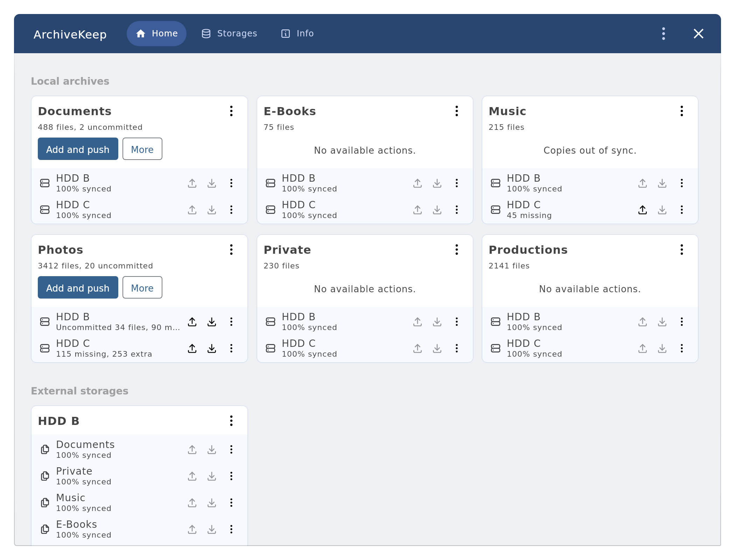The image size is (735, 560).
Task: Open Documents HDD B row options menu
Action: [231, 183]
